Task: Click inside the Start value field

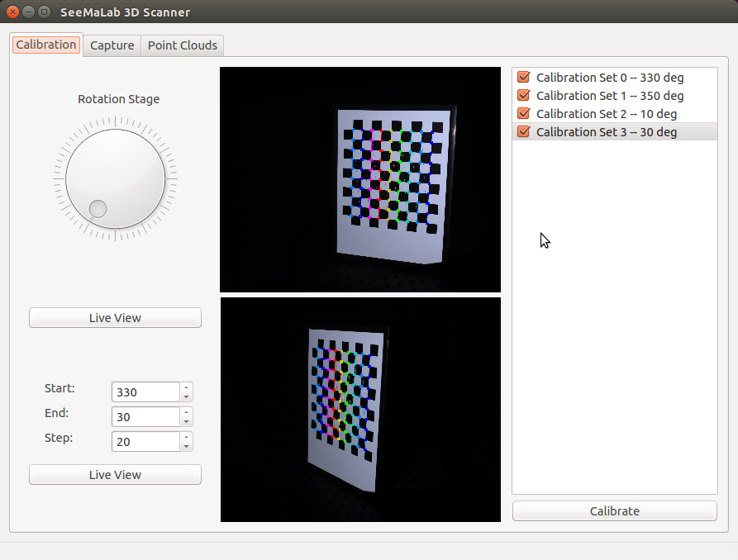Action: tap(145, 392)
